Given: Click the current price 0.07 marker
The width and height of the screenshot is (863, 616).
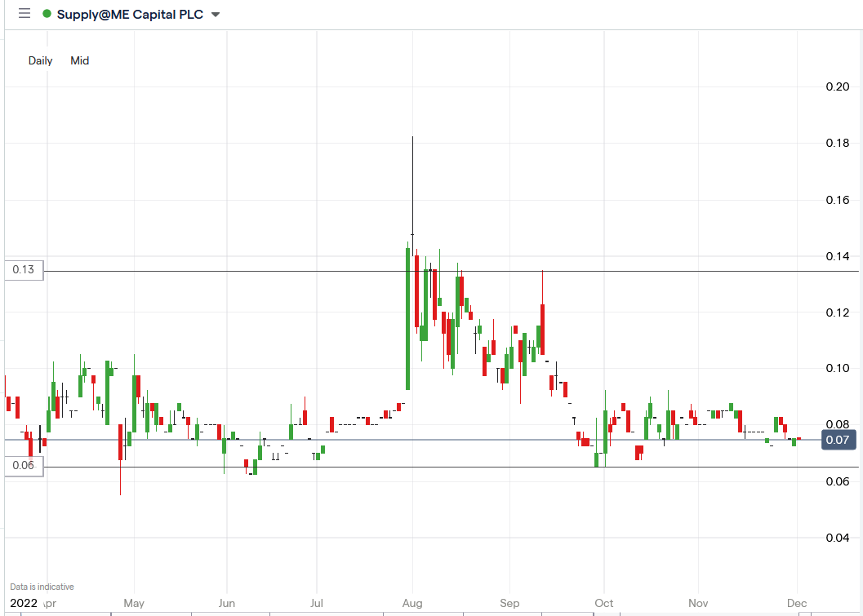Looking at the screenshot, I should (839, 440).
